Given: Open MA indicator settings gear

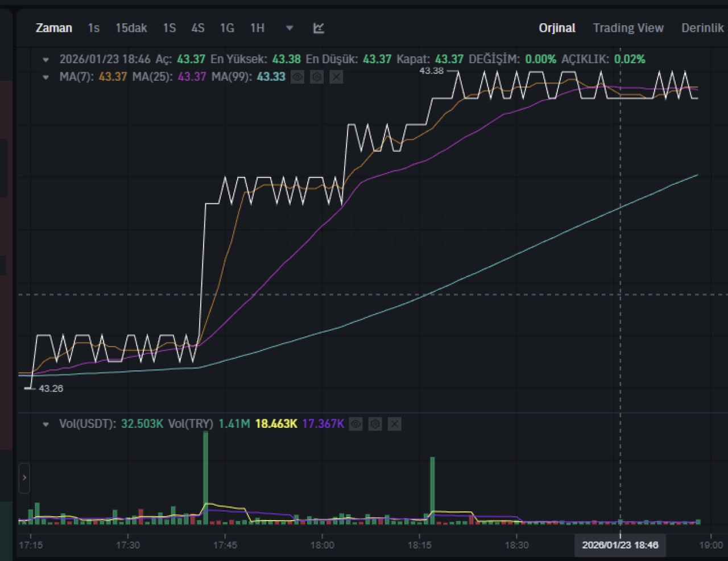Looking at the screenshot, I should pyautogui.click(x=317, y=76).
